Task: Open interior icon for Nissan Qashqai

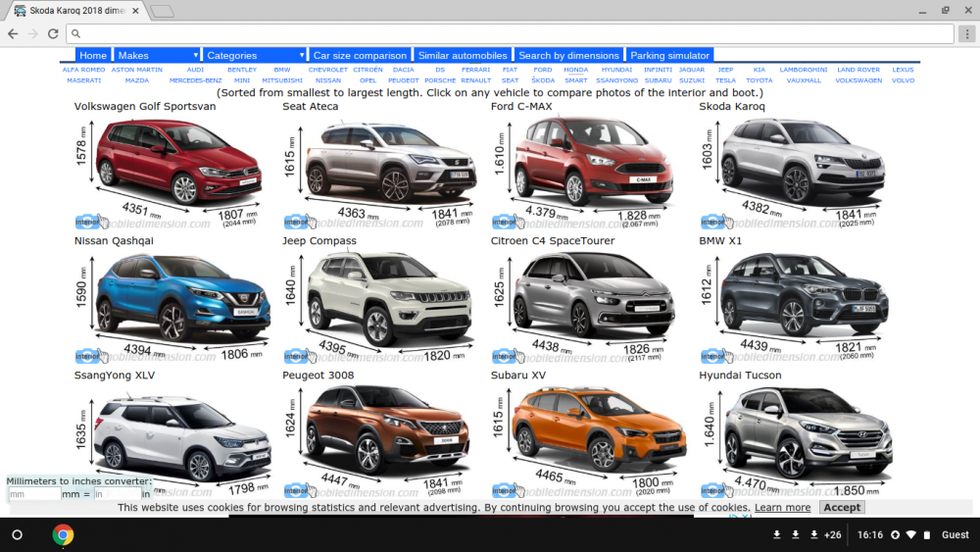Action: point(91,356)
